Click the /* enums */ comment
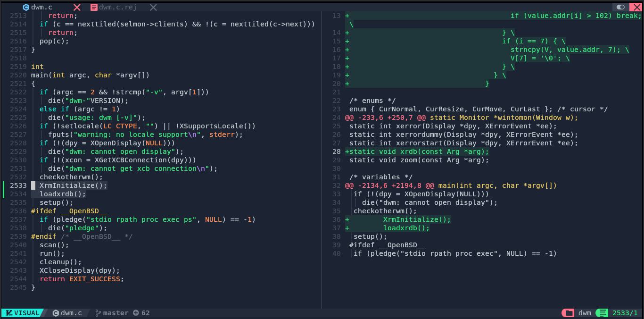Viewport: 644px width, 319px height. (x=372, y=101)
